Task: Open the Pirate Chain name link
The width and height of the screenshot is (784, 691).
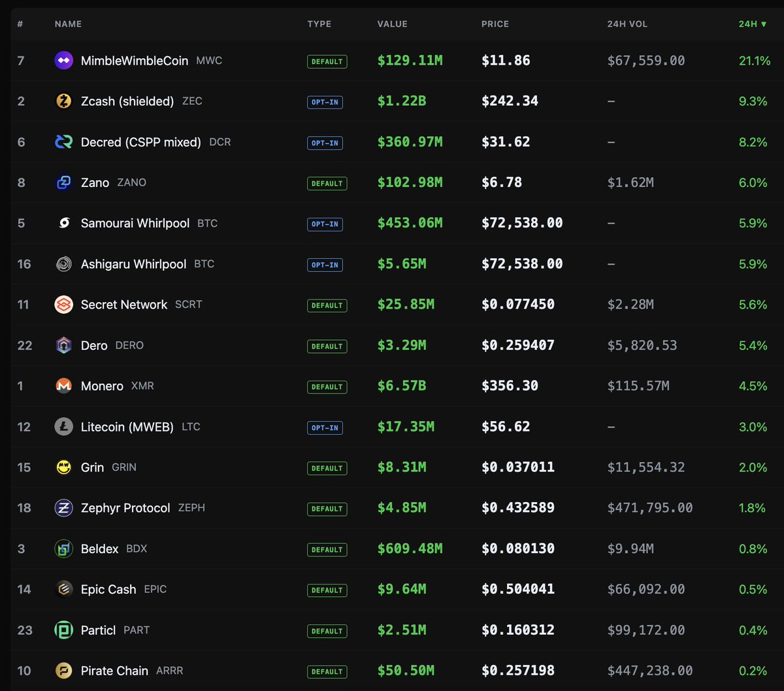Action: click(114, 671)
